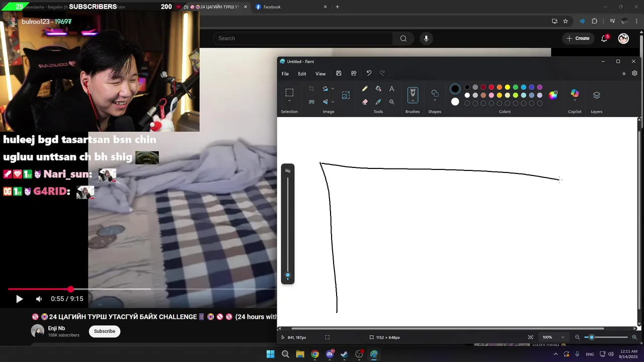Open the Enji Nb channel link
644x362 pixels.
(x=56, y=328)
